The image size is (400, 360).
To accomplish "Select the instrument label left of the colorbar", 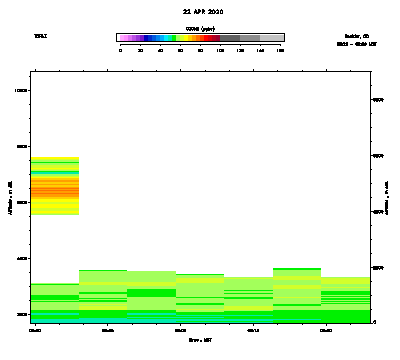I will pos(41,36).
